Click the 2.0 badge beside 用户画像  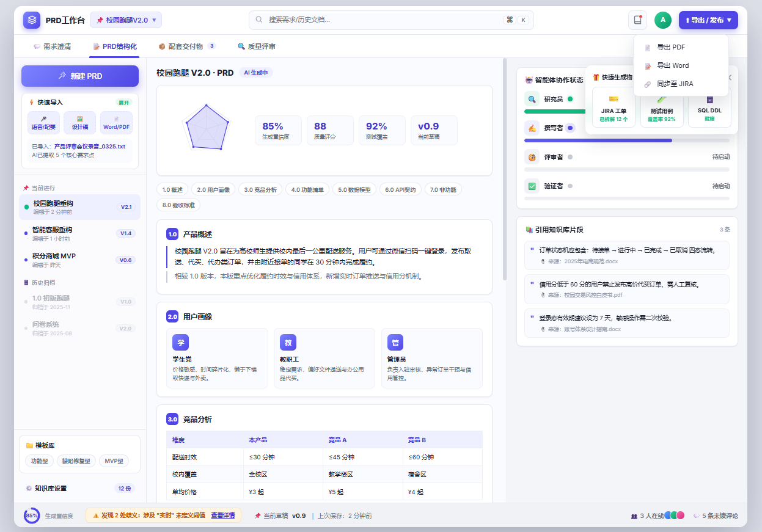pos(172,316)
